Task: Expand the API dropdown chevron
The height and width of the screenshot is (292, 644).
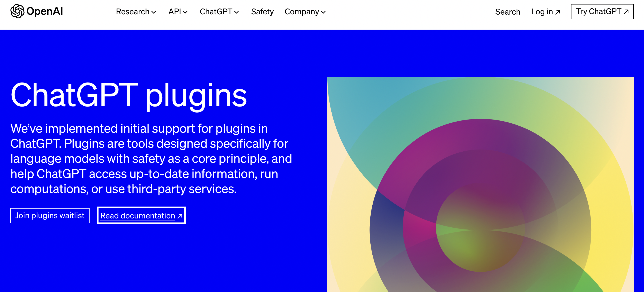Action: coord(185,12)
